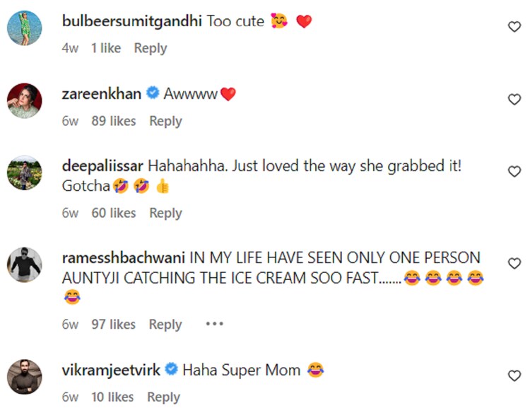Like vikramjeetvirk's Super Mom comment

(x=514, y=376)
